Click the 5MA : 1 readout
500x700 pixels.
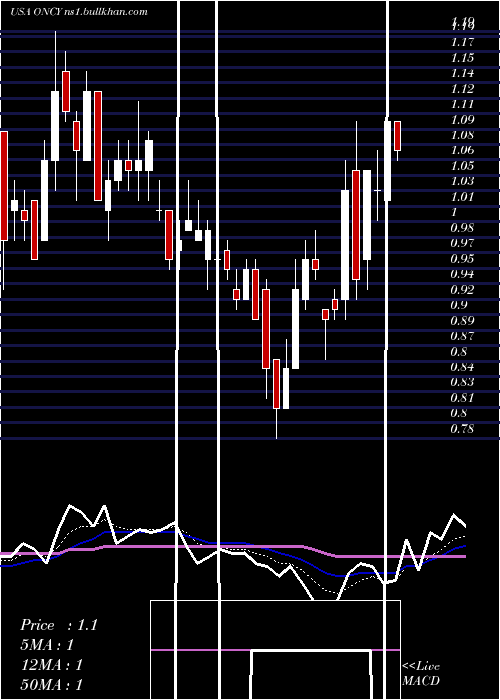47,645
